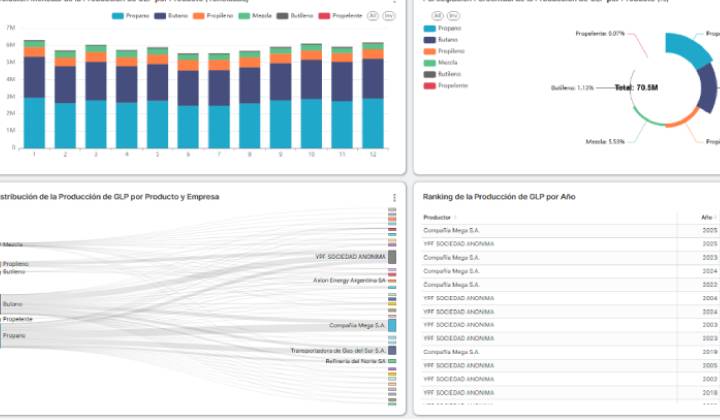Sort the ranking table by Año column
The height and width of the screenshot is (420, 720).
point(706,217)
